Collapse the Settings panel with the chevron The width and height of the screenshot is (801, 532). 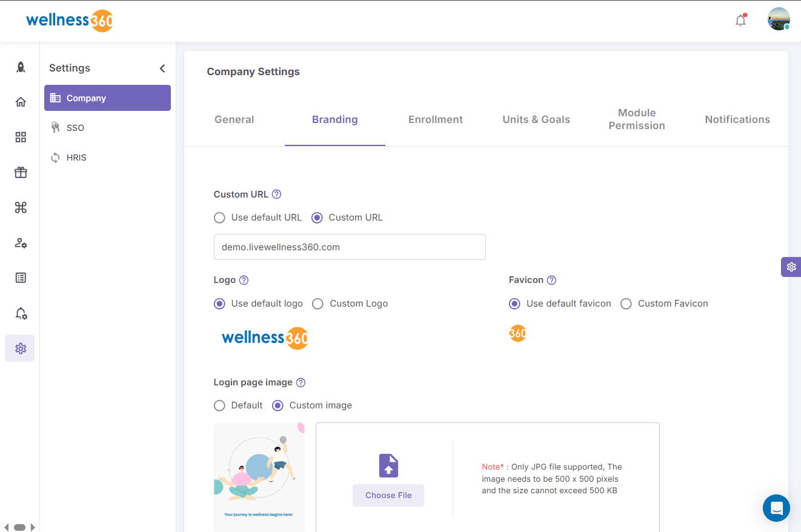point(162,68)
